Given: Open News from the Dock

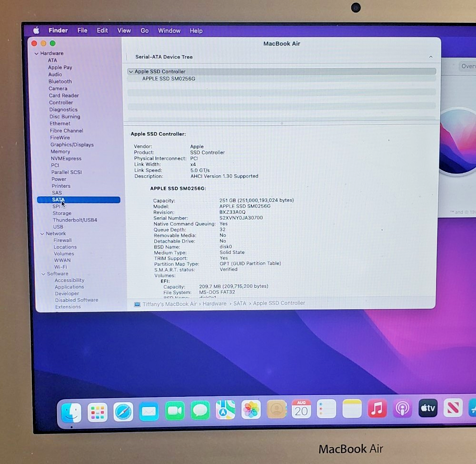Looking at the screenshot, I should point(453,408).
